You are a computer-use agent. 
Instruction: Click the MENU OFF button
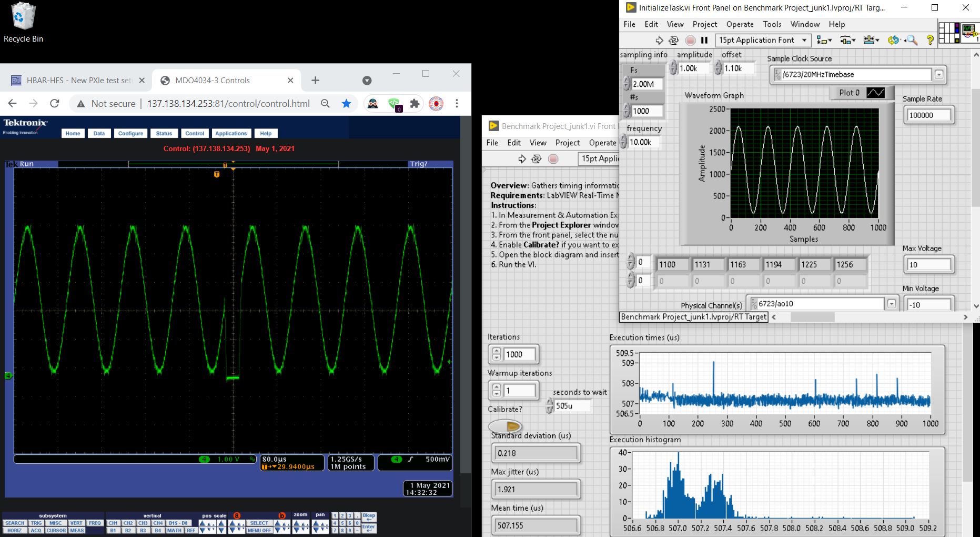[259, 530]
